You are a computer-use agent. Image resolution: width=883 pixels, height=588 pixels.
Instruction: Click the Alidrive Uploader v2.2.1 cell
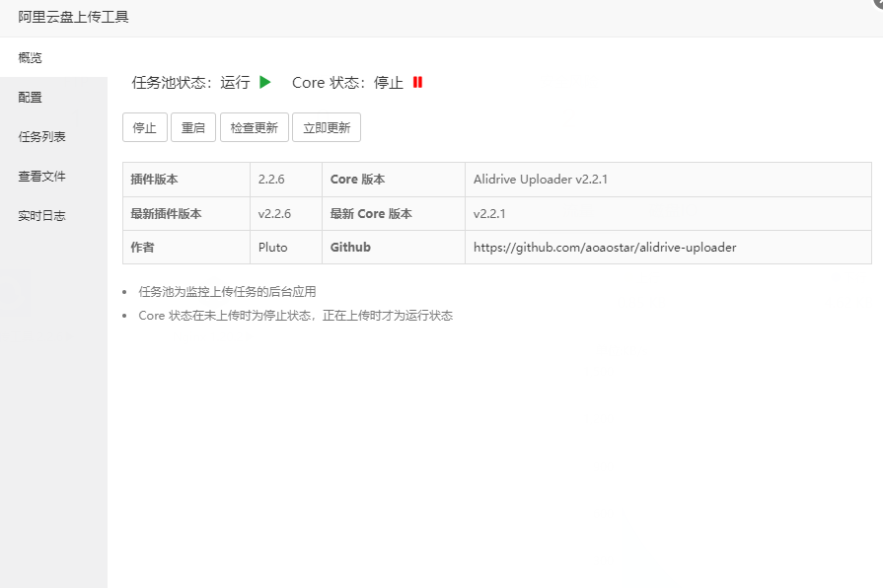coord(540,180)
